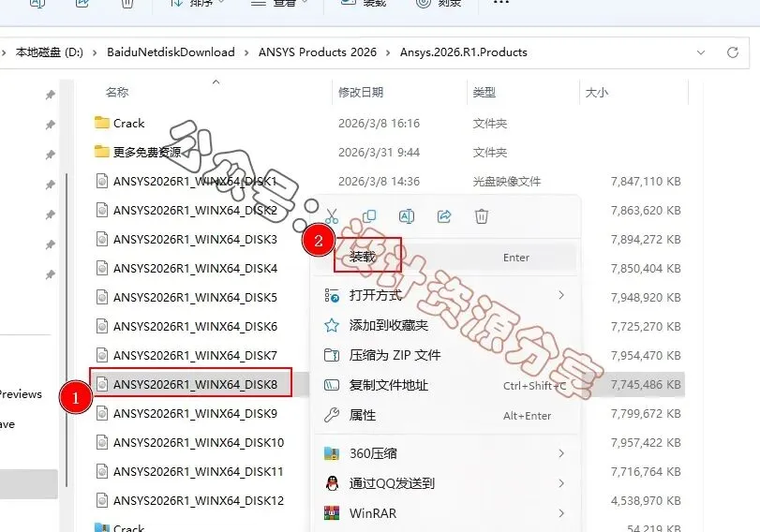Select the Crack folder dated 2026/3/8 16:16
Screen dimensions: 760x532
pyautogui.click(x=119, y=123)
